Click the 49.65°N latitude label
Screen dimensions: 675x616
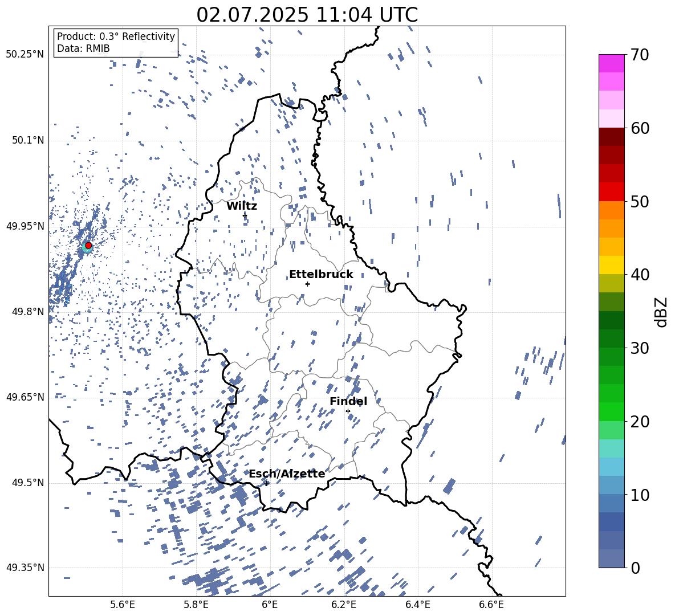click(25, 397)
